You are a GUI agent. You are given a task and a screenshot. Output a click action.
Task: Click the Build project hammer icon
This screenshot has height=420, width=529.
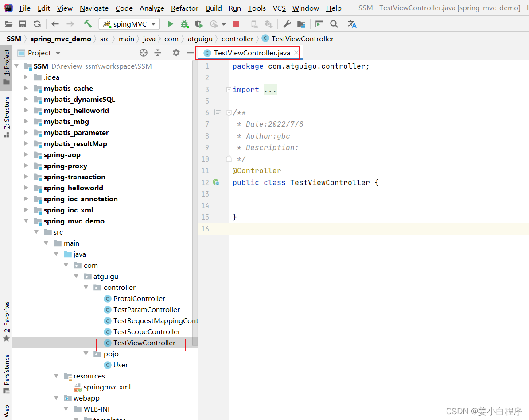click(x=88, y=24)
